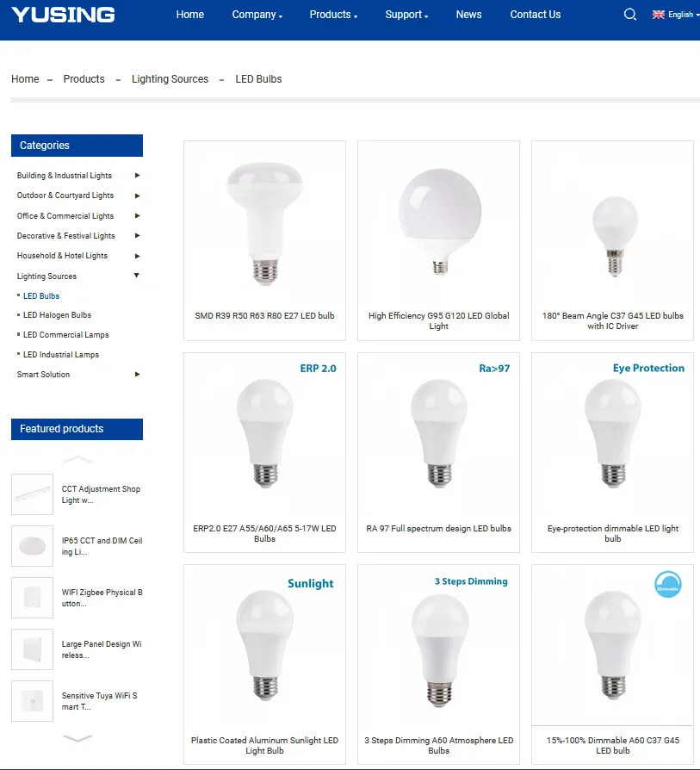Expand the Outdoor & Courtyard Lights arrow
700x770 pixels.
tap(137, 196)
